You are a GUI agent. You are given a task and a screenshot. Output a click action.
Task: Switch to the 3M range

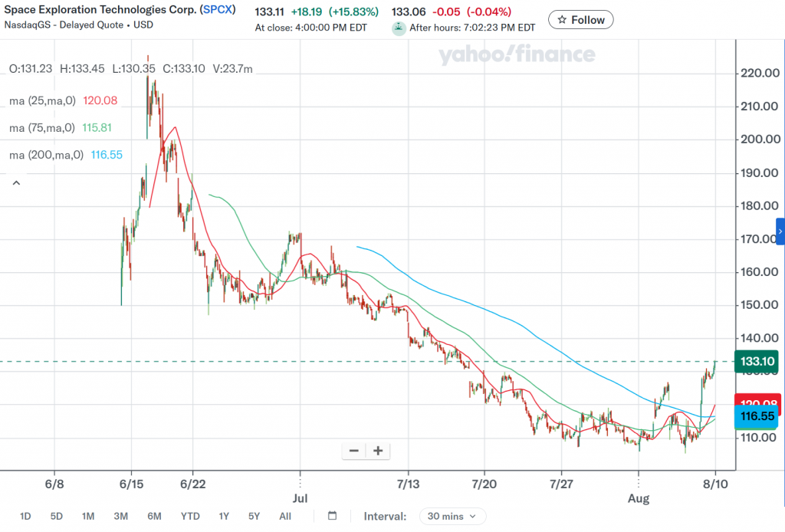[x=120, y=516]
